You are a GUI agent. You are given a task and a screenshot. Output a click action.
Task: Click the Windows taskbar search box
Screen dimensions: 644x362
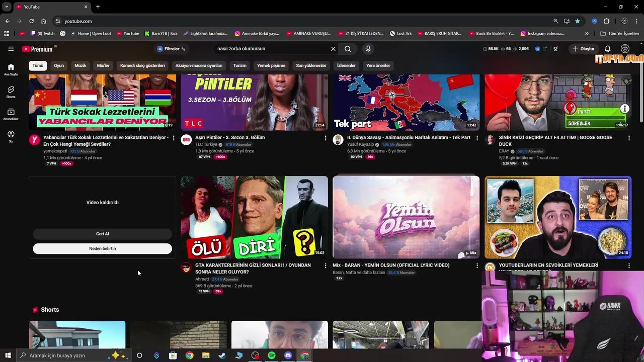click(x=73, y=355)
